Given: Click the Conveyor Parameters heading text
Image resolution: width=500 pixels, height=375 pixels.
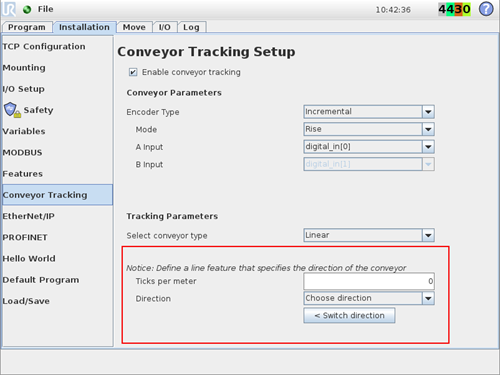Looking at the screenshot, I should tap(174, 93).
